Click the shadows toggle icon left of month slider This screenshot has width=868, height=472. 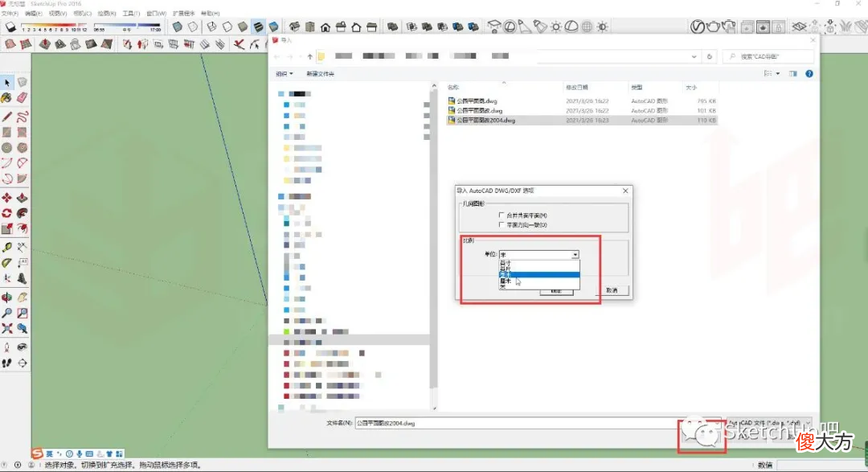point(10,27)
